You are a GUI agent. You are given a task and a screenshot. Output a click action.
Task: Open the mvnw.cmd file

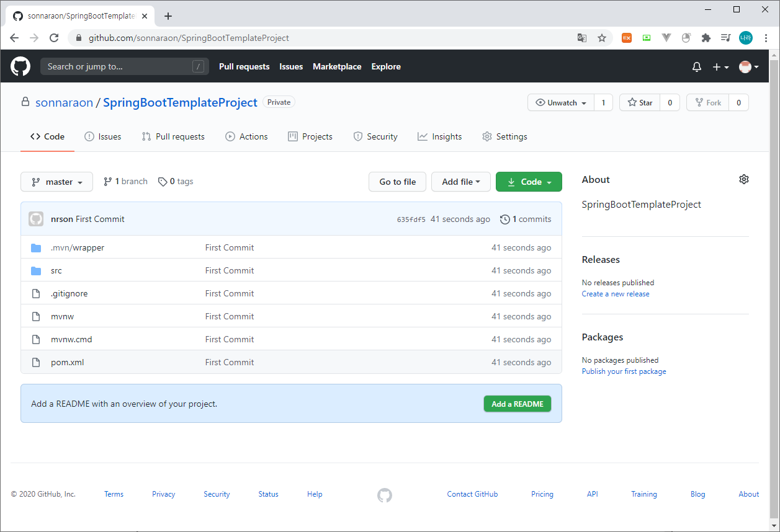pyautogui.click(x=71, y=340)
